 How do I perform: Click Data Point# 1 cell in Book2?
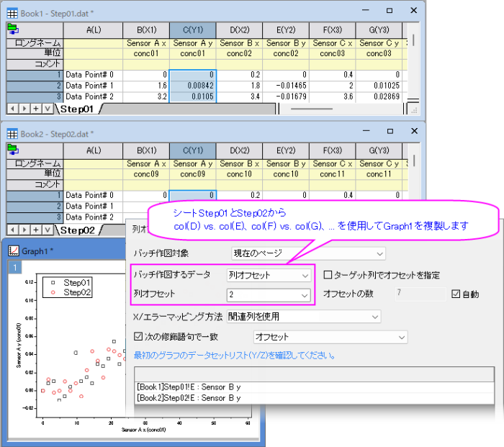click(93, 206)
